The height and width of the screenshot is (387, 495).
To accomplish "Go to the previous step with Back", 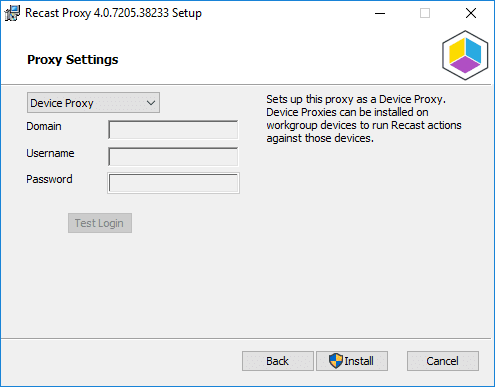I will coord(278,361).
